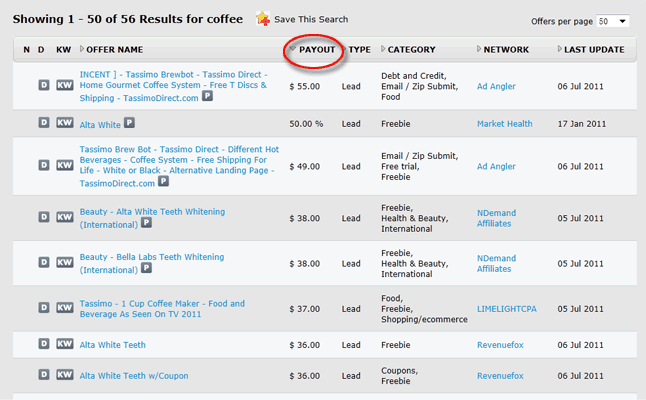The width and height of the screenshot is (646, 400).
Task: Open Beauty - Alta White Teeth Whitening offer
Action: (x=152, y=212)
